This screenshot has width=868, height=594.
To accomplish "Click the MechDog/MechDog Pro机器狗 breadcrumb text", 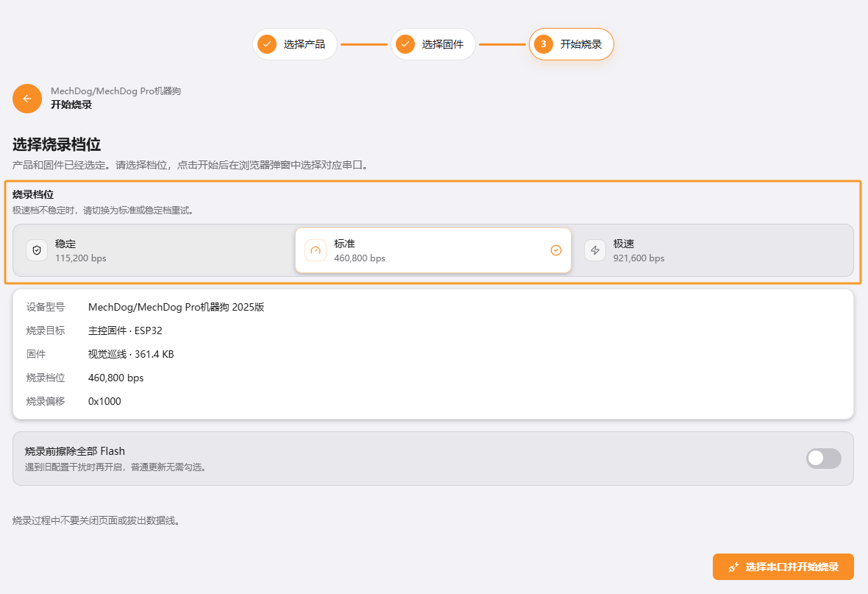I will click(115, 91).
